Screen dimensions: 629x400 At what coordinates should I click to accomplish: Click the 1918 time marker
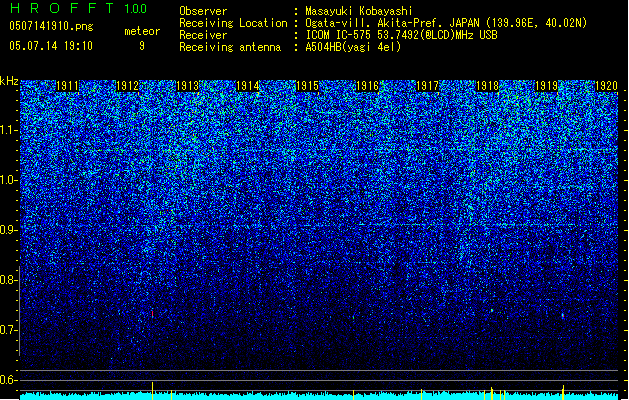point(487,86)
